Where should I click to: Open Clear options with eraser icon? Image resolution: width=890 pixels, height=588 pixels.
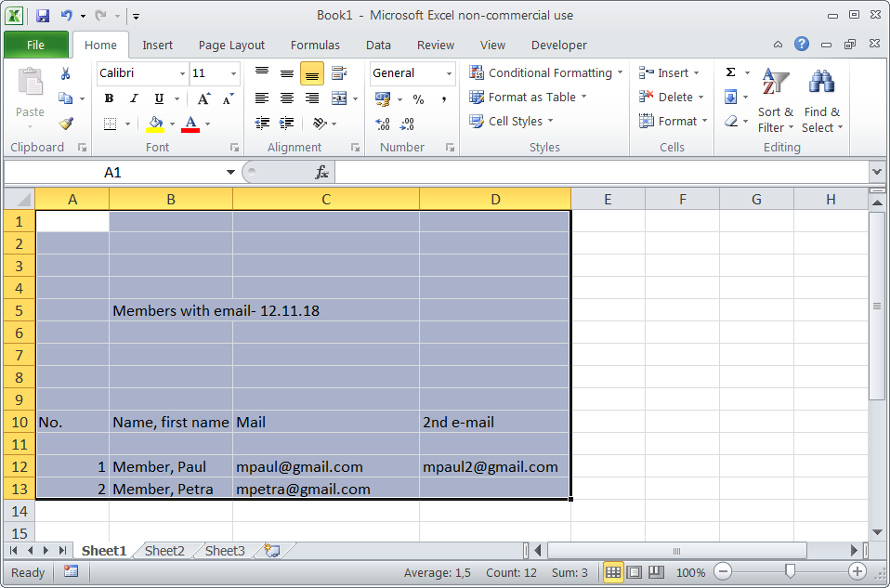tap(731, 122)
